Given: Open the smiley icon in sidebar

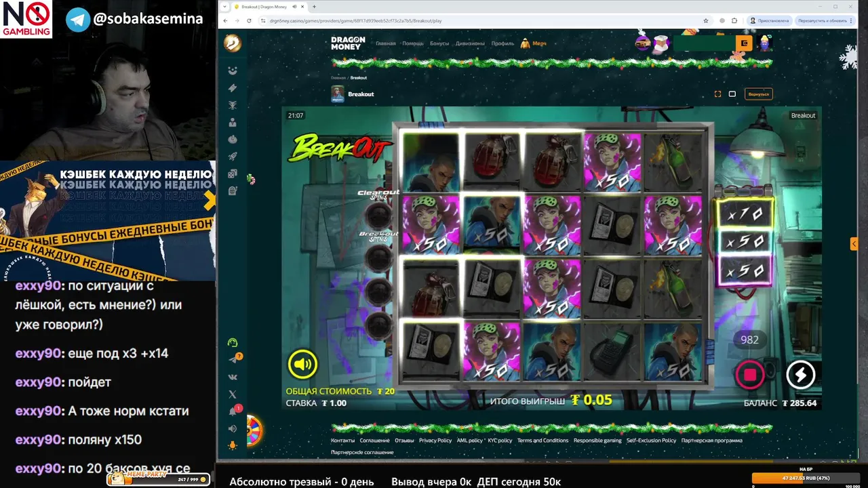Looking at the screenshot, I should (x=233, y=70).
